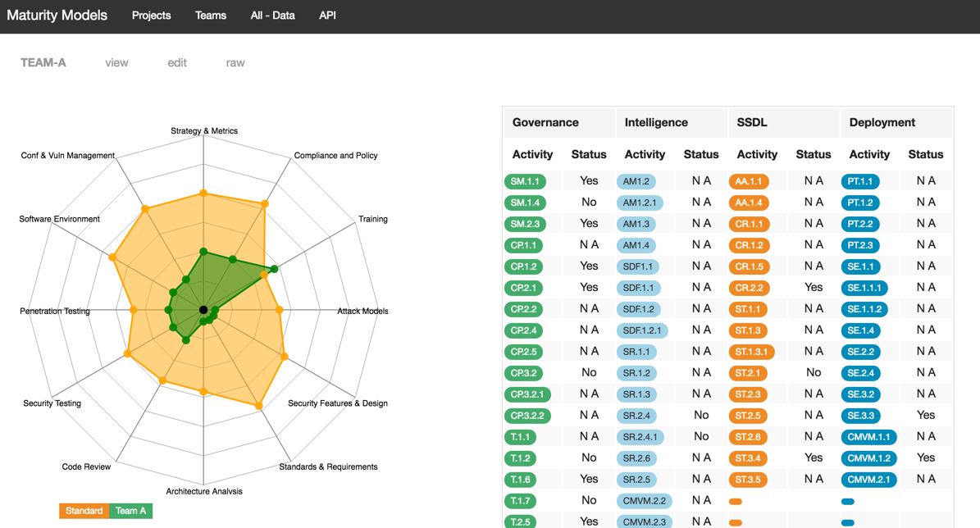The height and width of the screenshot is (528, 980).
Task: Click the API navigation link
Action: (327, 16)
